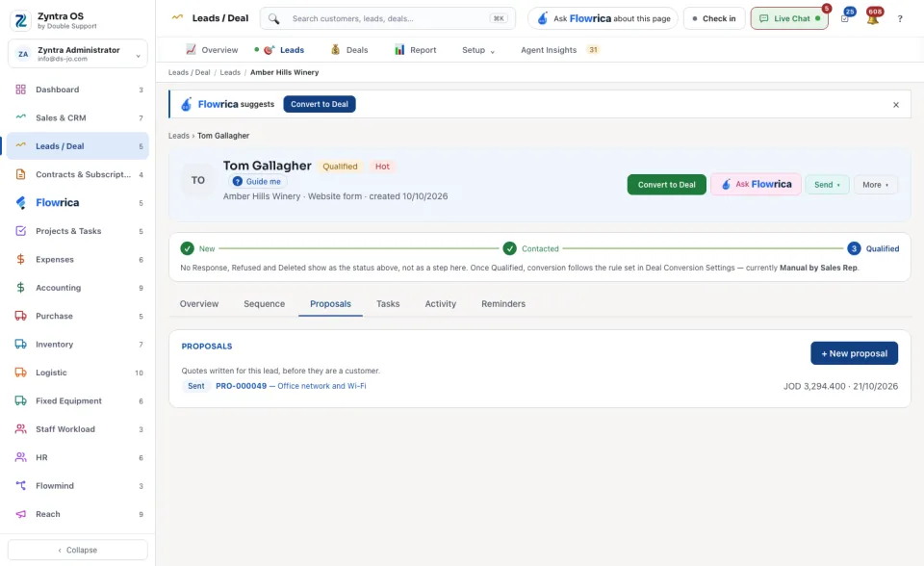924x566 pixels.
Task: Click the Qualified status badge
Action: pos(340,167)
